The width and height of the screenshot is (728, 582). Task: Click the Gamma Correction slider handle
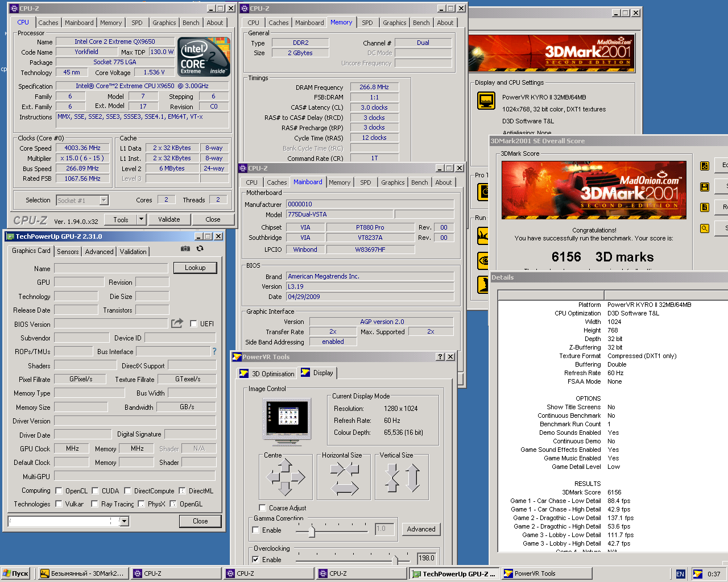[x=312, y=531]
